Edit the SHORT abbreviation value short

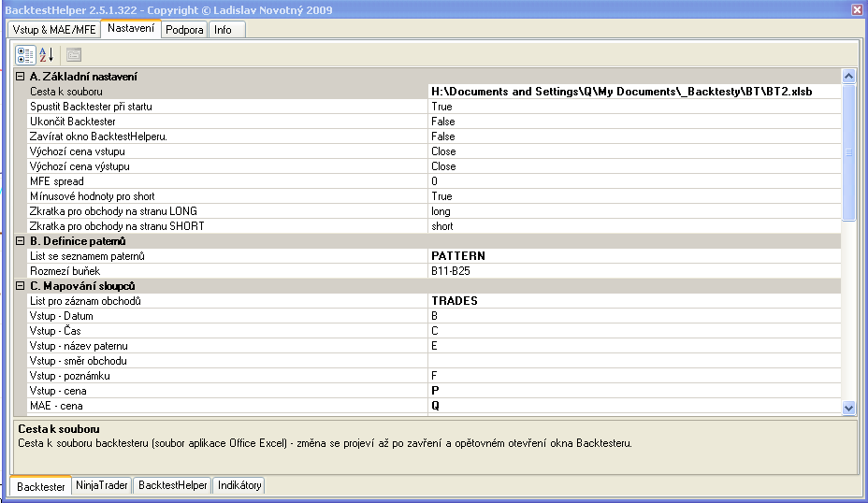pyautogui.click(x=634, y=225)
